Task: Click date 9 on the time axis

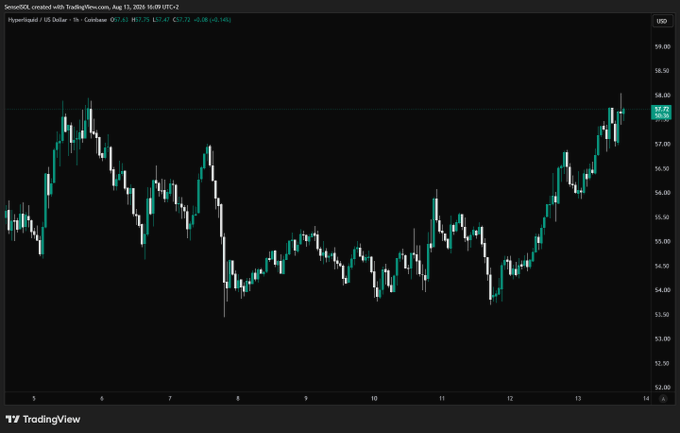Action: coord(306,398)
